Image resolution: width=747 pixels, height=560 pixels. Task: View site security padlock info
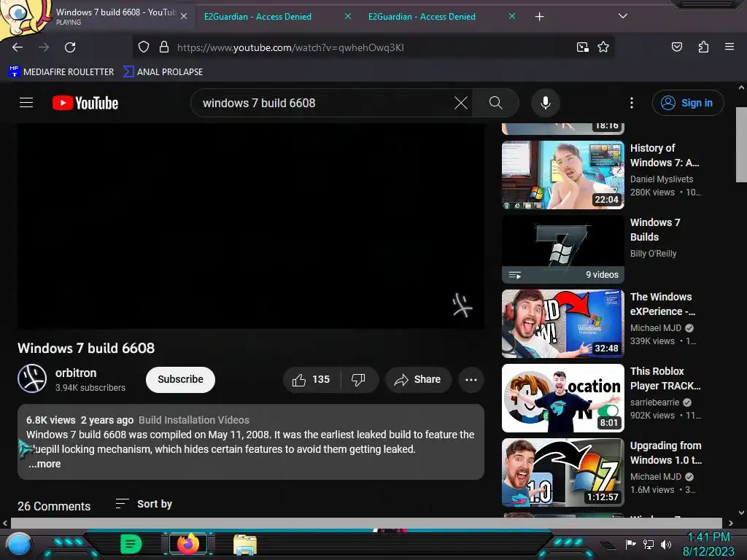tap(164, 47)
